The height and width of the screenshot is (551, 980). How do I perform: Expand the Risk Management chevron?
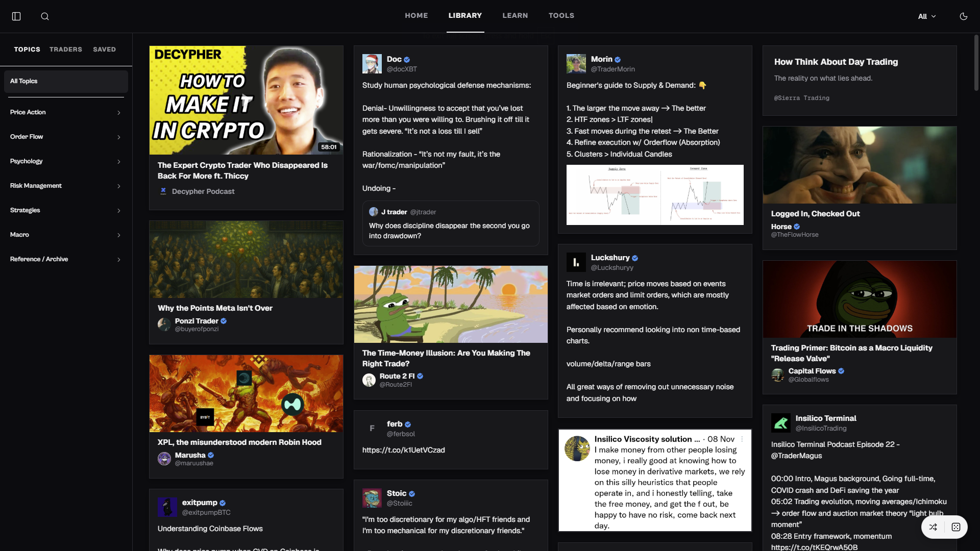tap(119, 186)
